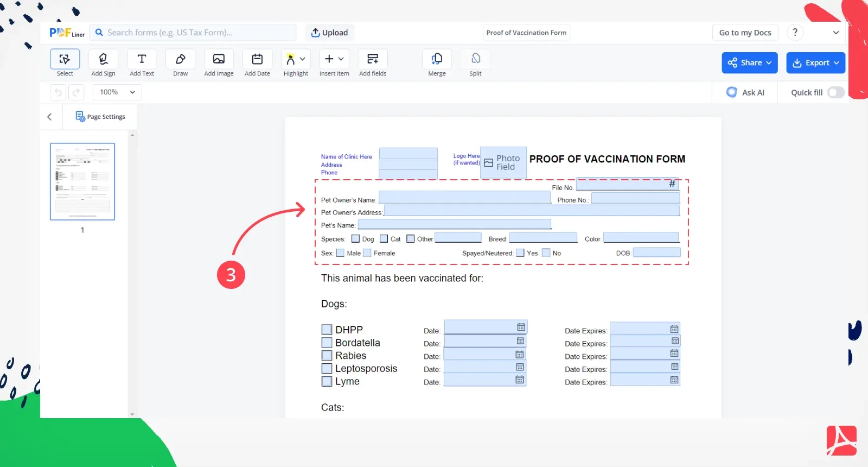This screenshot has height=467, width=868.
Task: Open calendar on Leptosporosis Date field
Action: [520, 367]
